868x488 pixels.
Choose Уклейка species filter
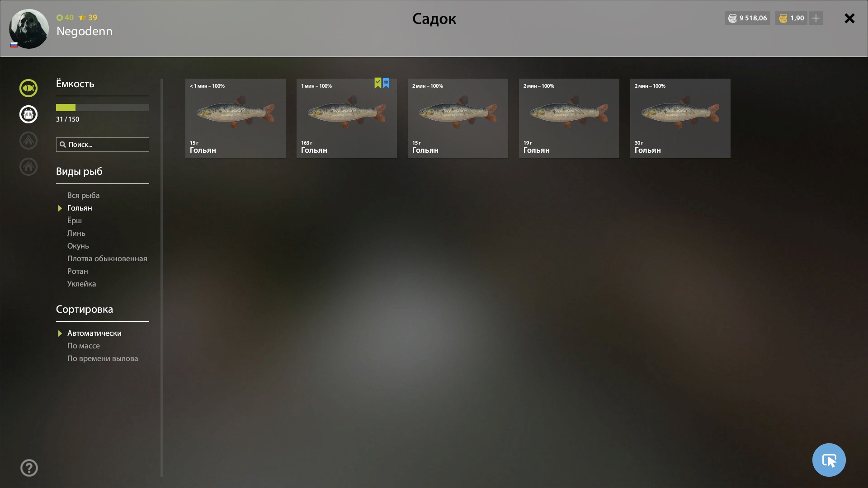pyautogui.click(x=81, y=284)
